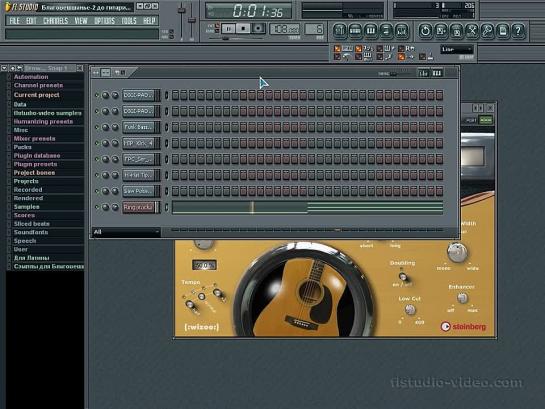Open the step sequencer view icon
This screenshot has width=545, height=409.
click(x=355, y=31)
